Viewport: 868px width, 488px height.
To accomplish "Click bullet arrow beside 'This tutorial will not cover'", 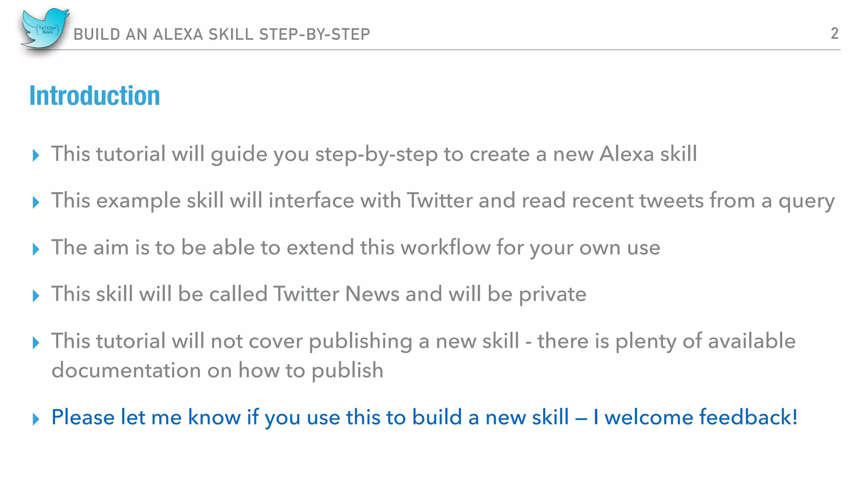I will [x=36, y=343].
